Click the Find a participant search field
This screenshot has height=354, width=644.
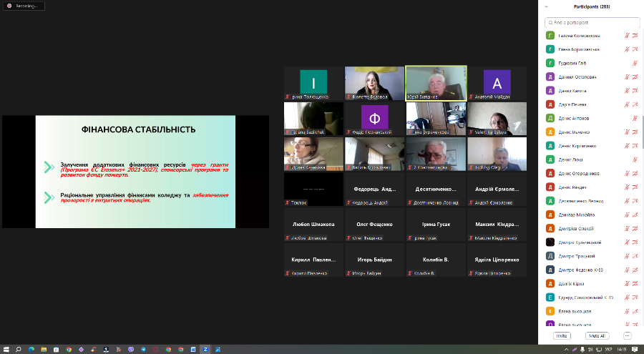click(591, 22)
